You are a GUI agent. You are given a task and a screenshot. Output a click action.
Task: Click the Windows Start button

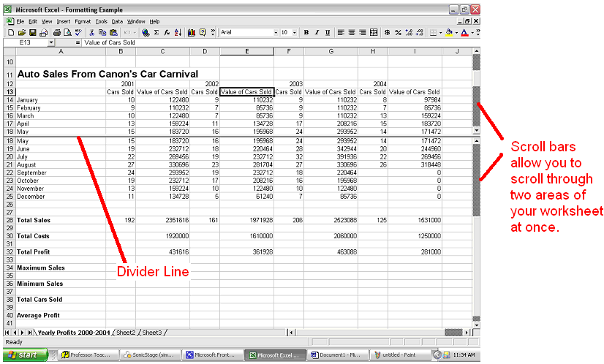(24, 355)
